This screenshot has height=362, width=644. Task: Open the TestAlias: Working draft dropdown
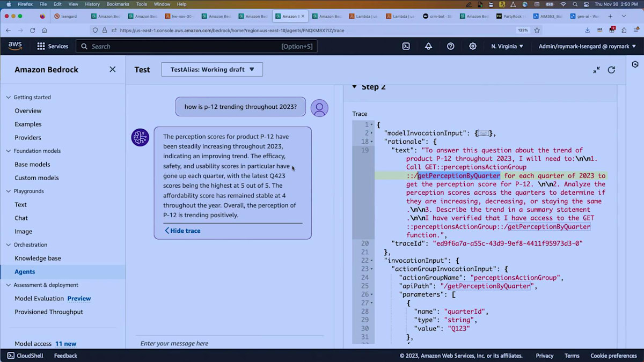click(x=212, y=69)
